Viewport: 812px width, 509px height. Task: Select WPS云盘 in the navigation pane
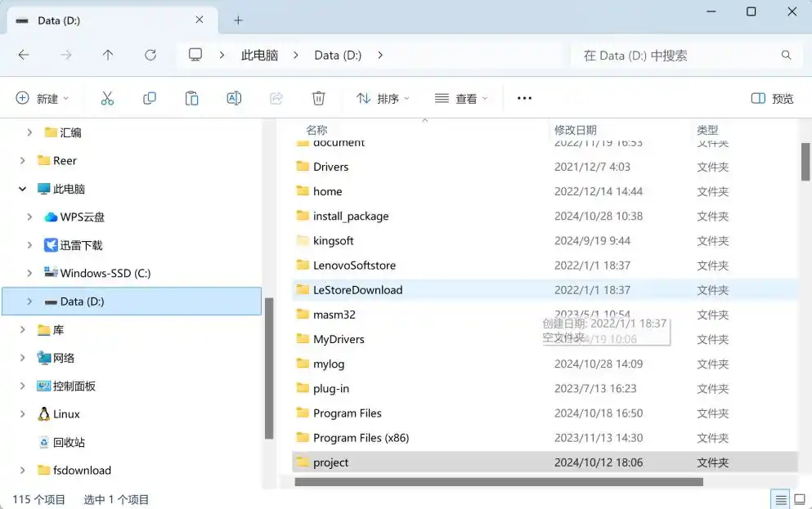[x=83, y=217]
